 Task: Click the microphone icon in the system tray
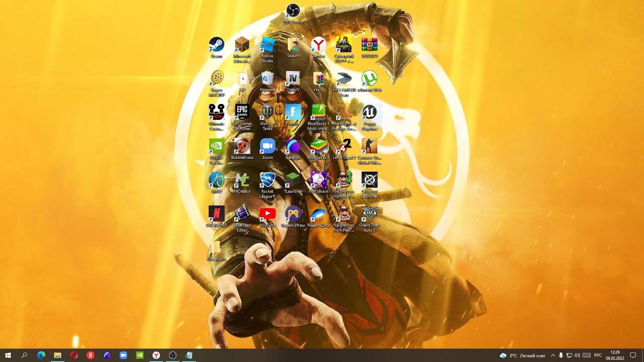(x=561, y=355)
